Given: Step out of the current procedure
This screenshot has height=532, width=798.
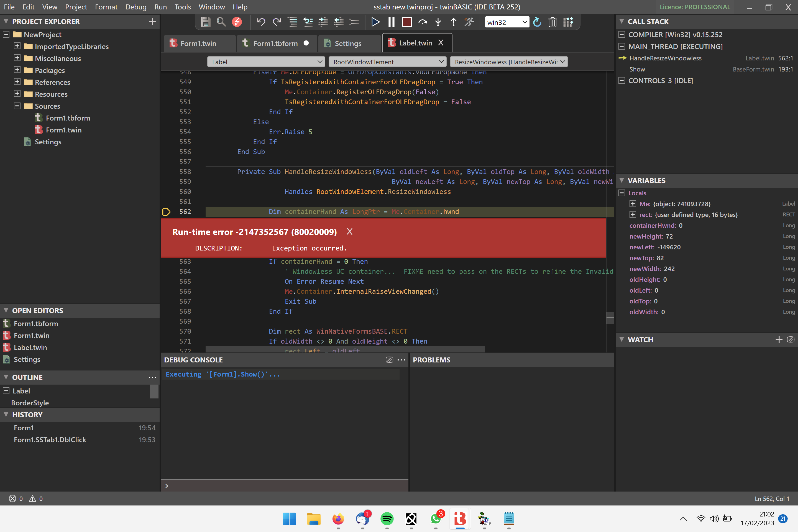Looking at the screenshot, I should click(x=453, y=22).
